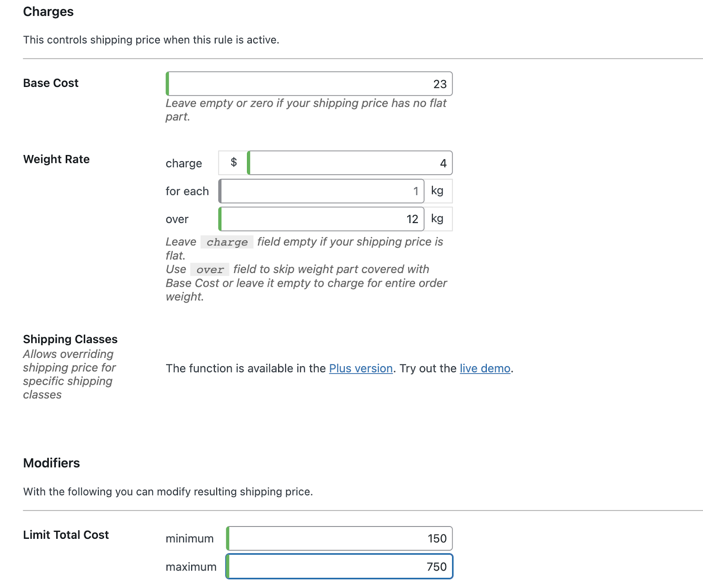This screenshot has height=588, width=703.
Task: Open the live demo link
Action: pos(485,368)
